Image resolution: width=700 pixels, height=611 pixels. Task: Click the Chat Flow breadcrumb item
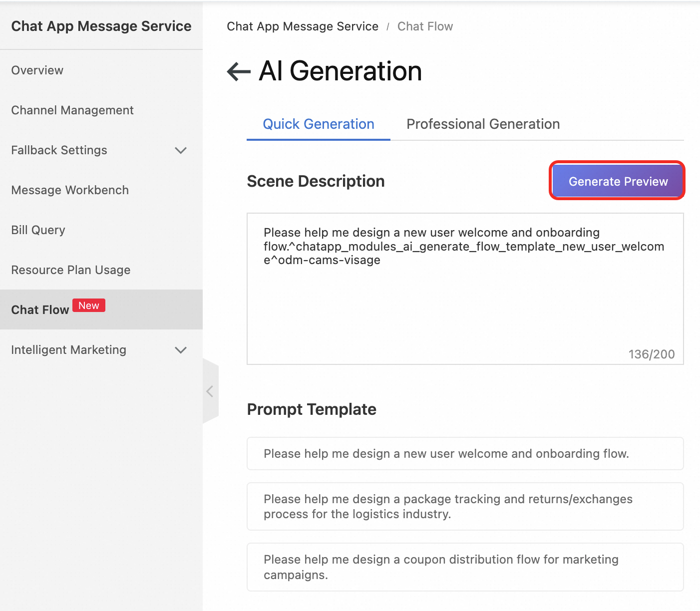coord(425,26)
